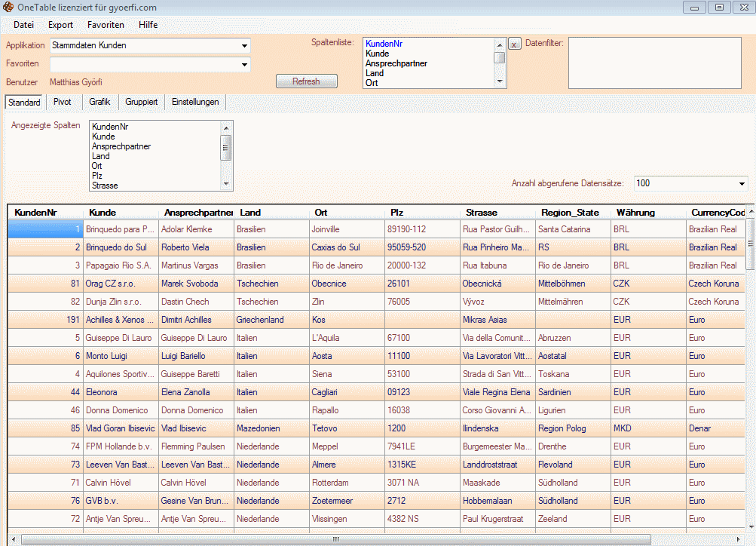
Task: Sort by the Kunde column header
Action: [103, 213]
